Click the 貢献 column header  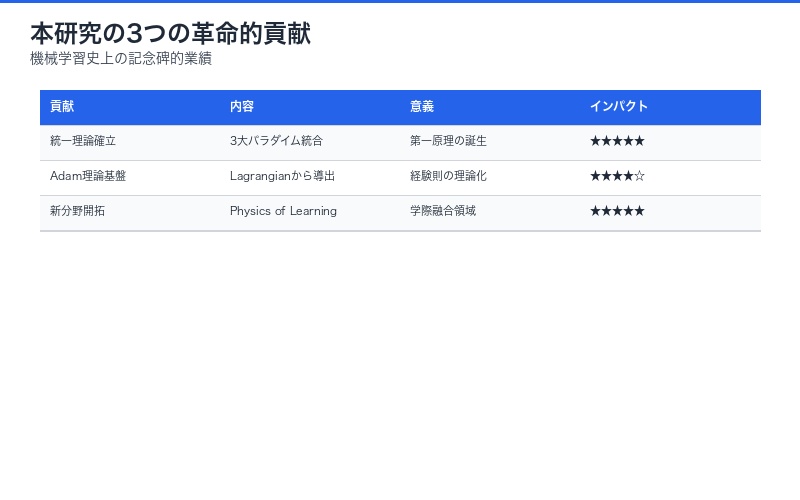[62, 107]
